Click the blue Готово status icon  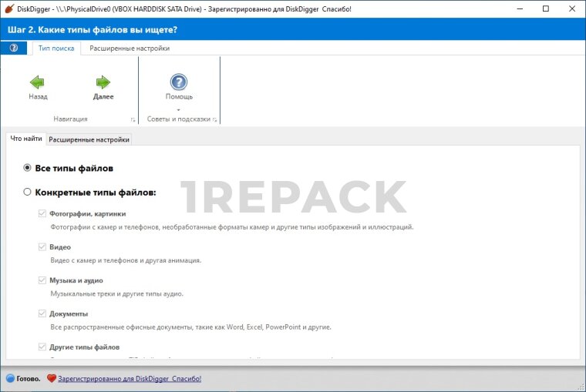point(10,379)
